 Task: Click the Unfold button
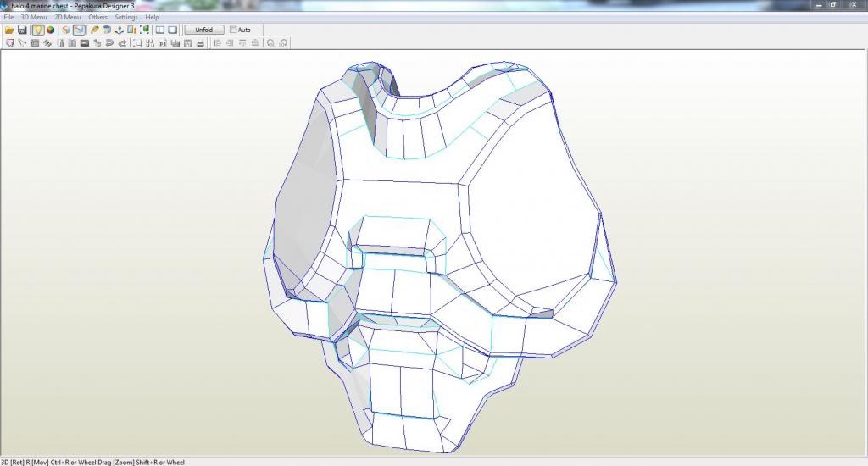(x=204, y=30)
